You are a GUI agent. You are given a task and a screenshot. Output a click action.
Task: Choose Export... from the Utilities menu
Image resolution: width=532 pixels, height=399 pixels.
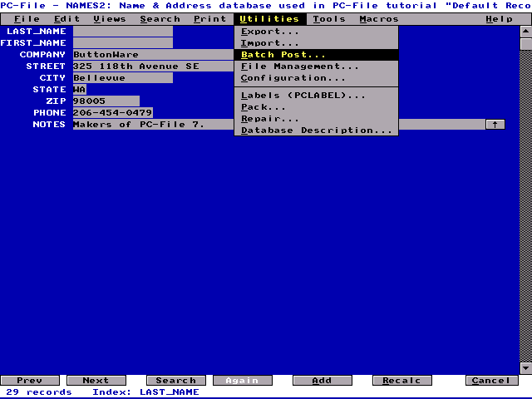270,32
